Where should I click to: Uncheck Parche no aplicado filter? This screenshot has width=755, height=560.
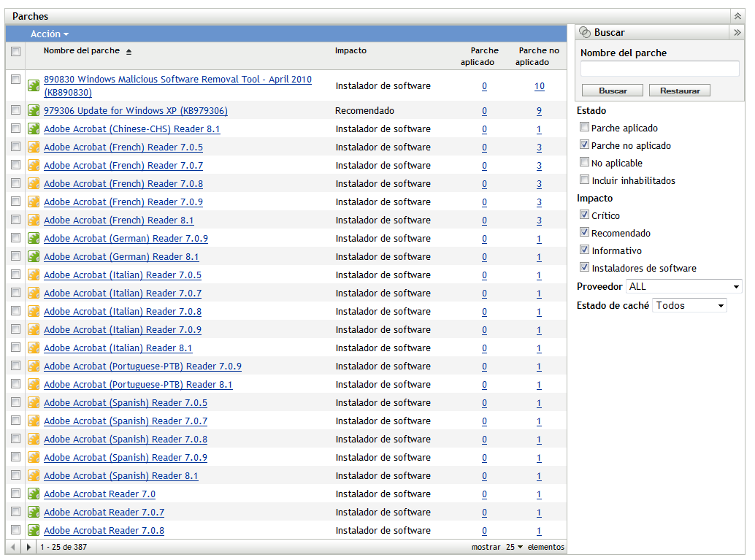pyautogui.click(x=585, y=145)
